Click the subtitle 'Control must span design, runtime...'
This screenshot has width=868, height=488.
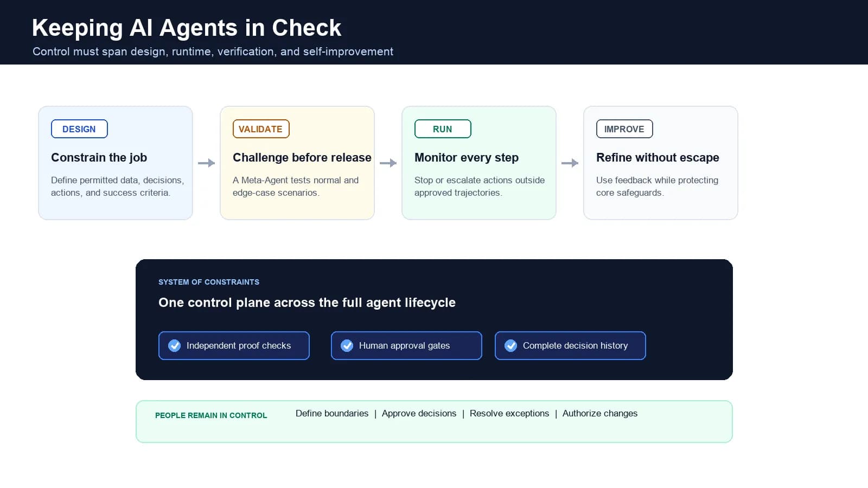pyautogui.click(x=213, y=52)
